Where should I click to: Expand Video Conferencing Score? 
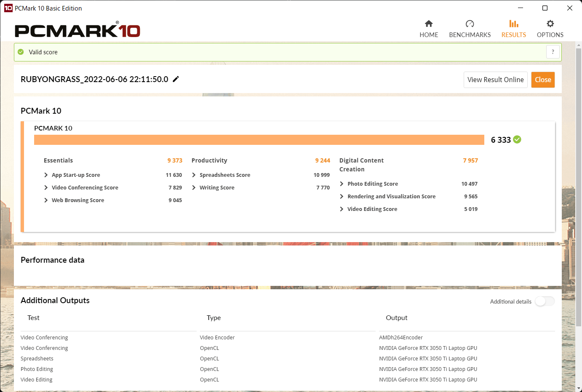(x=46, y=187)
